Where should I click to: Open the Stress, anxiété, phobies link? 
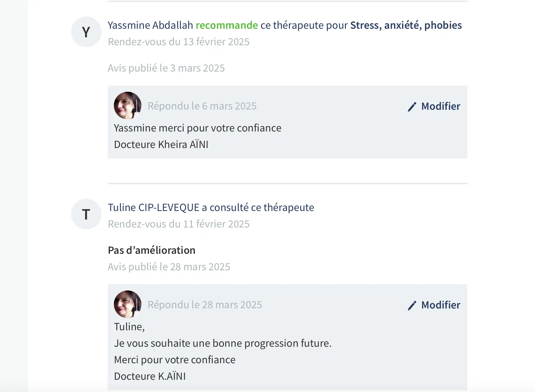(406, 25)
